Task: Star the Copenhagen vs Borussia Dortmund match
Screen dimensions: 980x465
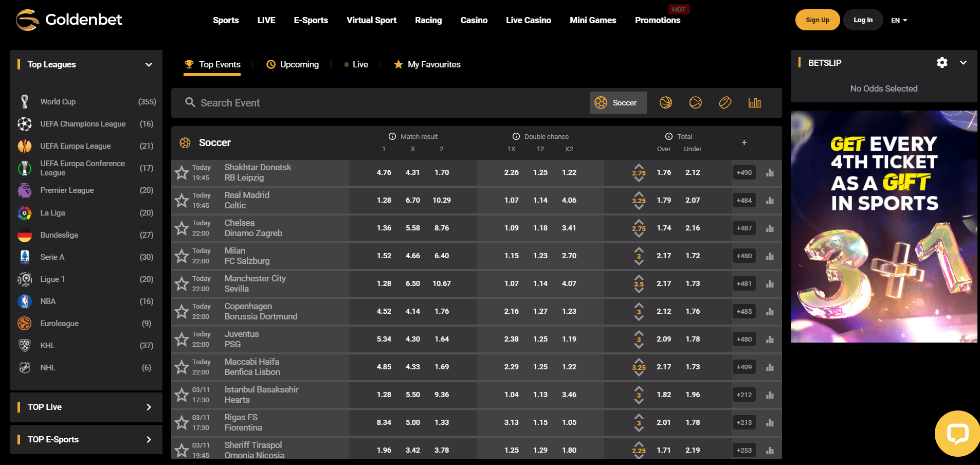Action: 182,311
